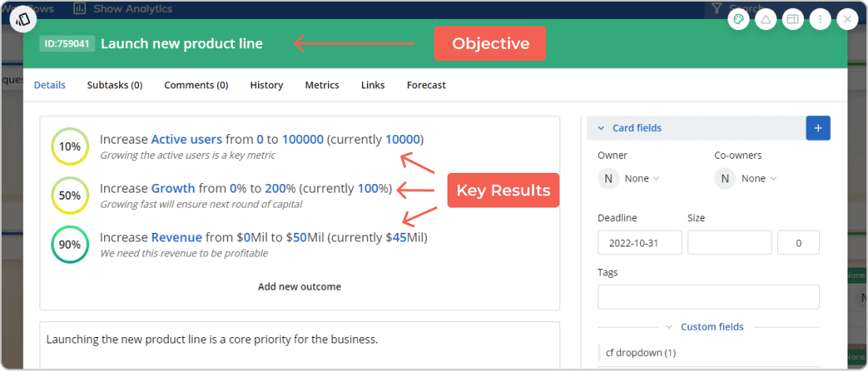Click the 90% Revenue progress circle
The height and width of the screenshot is (371, 868).
click(x=69, y=245)
